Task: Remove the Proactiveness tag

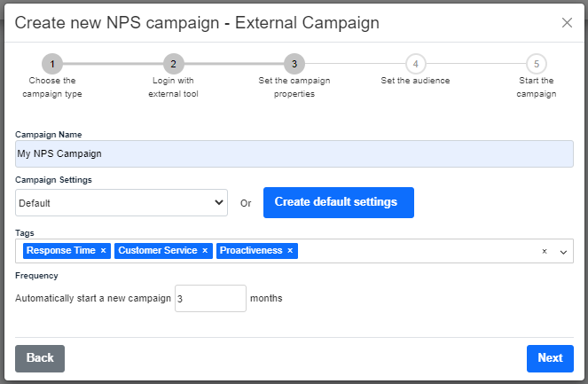Action: click(290, 250)
